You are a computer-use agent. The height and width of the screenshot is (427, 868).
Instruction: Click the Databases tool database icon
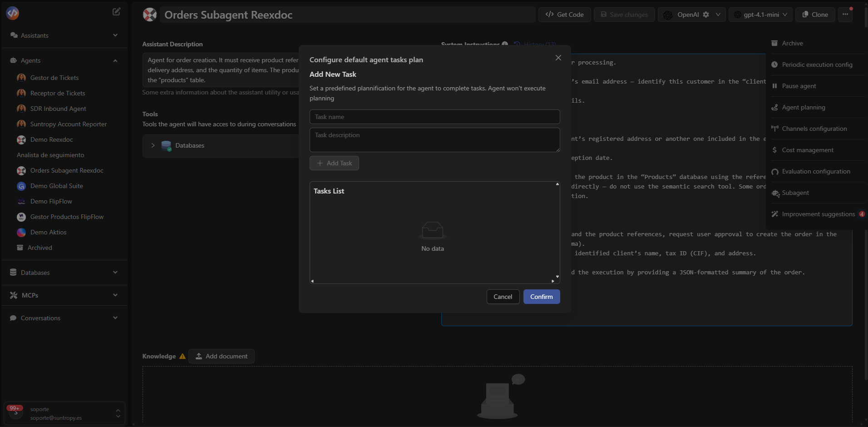coord(166,146)
